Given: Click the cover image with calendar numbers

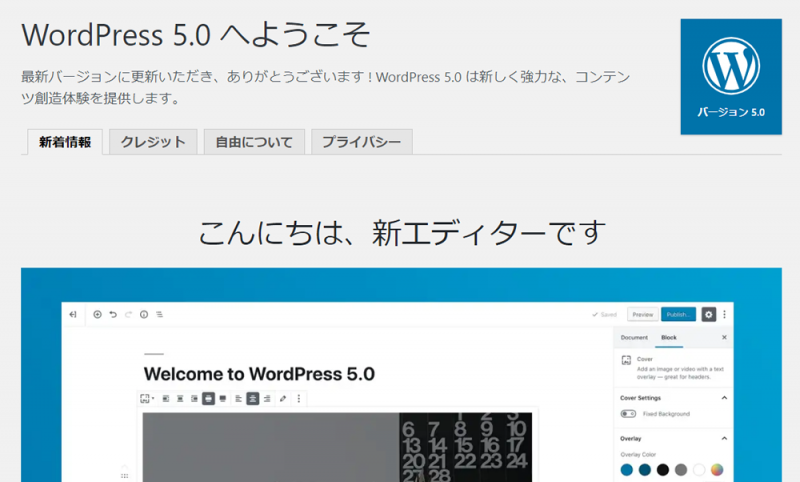Looking at the screenshot, I should click(x=337, y=447).
